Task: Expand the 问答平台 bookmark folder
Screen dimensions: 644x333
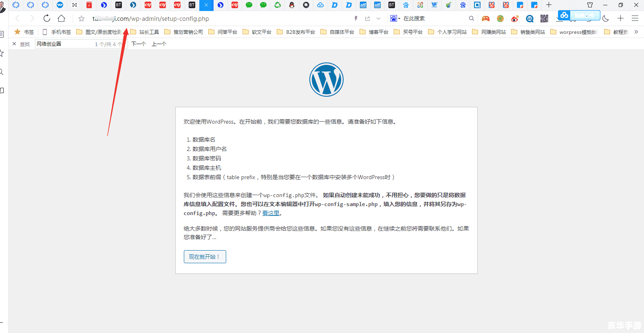Action: coord(223,32)
